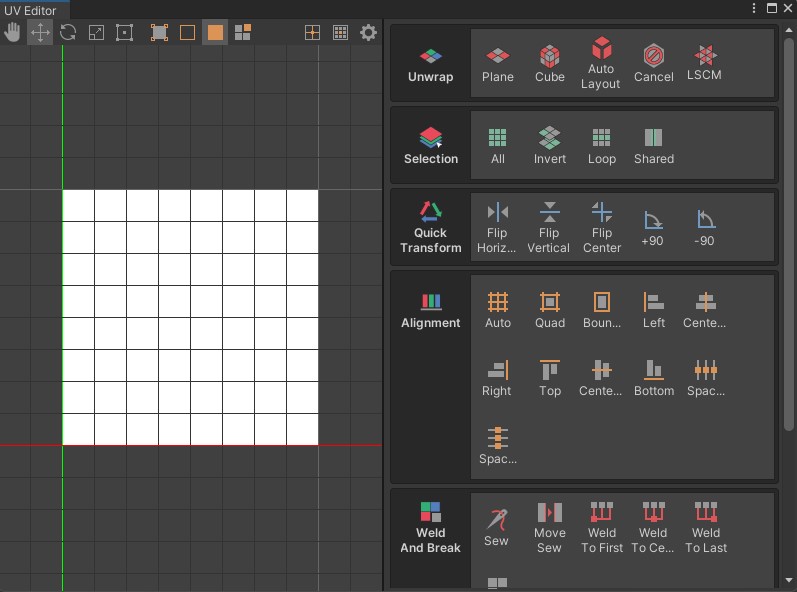Center UVs between Top and Bottom
797x592 pixels.
(601, 378)
